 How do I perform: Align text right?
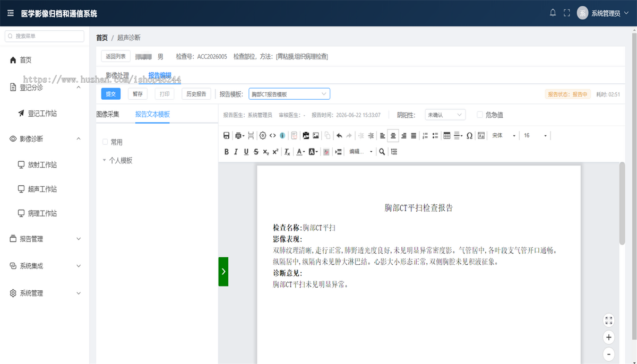click(403, 136)
